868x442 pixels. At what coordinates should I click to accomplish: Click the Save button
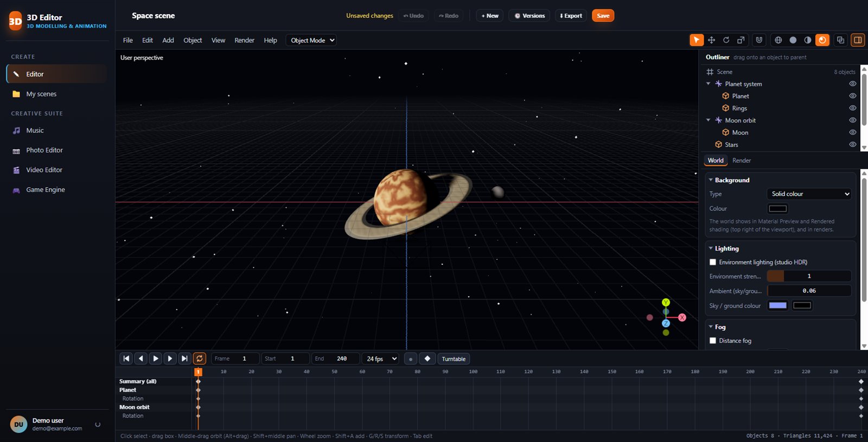coord(603,16)
